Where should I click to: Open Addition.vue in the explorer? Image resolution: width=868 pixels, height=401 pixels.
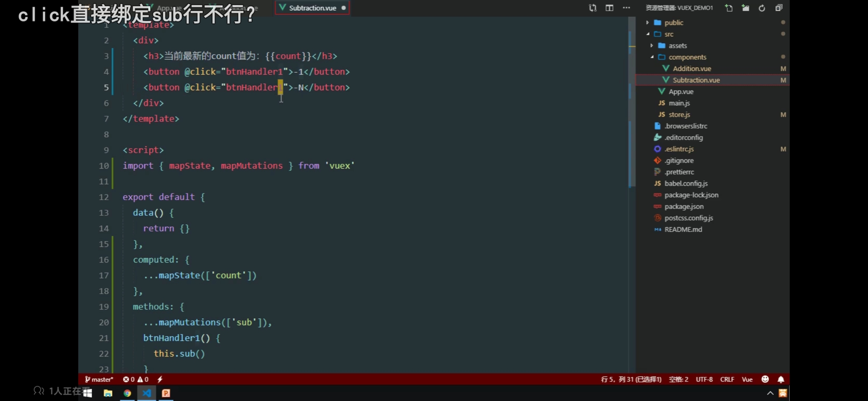point(692,69)
